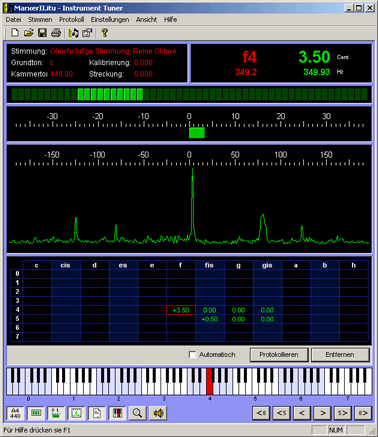Click the Grundton value 'c'
The width and height of the screenshot is (378, 437).
[52, 63]
